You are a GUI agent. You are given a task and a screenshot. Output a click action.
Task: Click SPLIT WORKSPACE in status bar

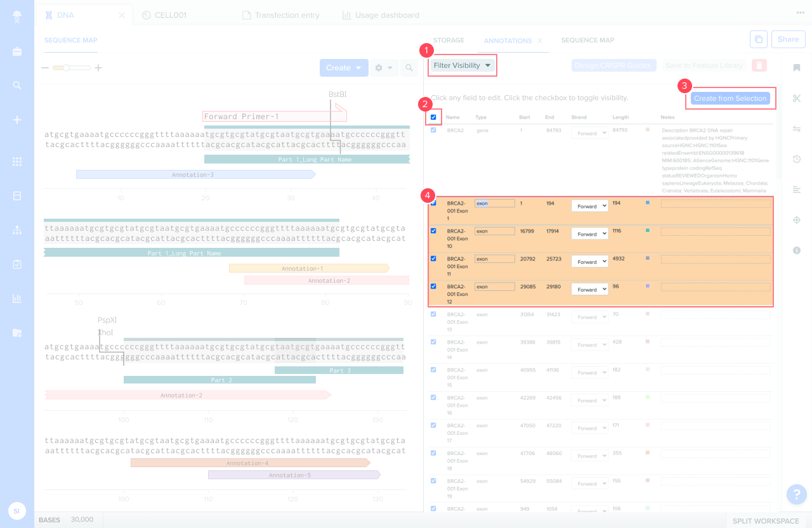pos(766,520)
